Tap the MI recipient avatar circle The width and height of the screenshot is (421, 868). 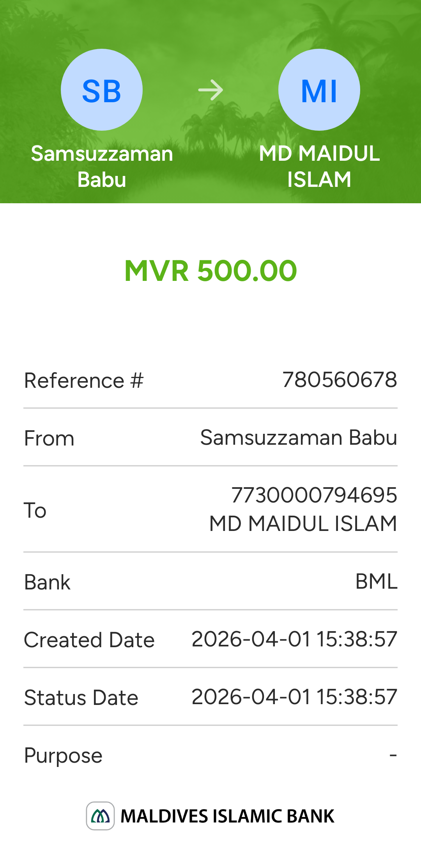tap(319, 90)
